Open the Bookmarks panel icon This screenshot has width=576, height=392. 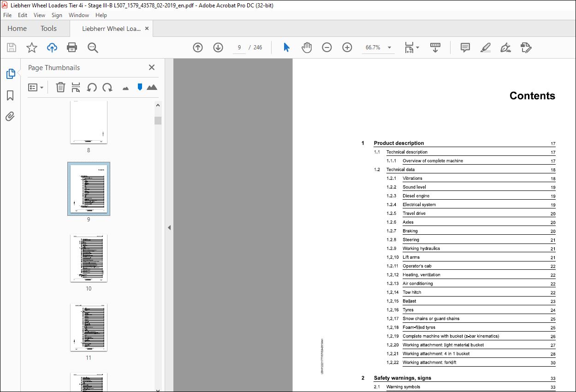(x=10, y=95)
